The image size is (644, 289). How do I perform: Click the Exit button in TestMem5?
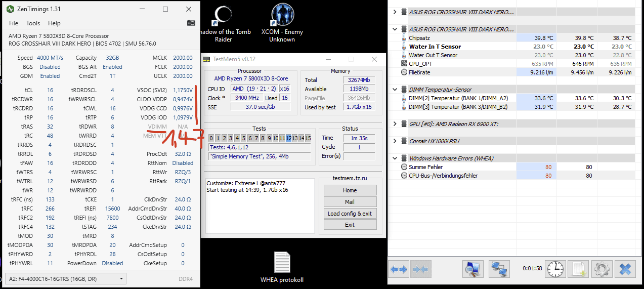[350, 225]
